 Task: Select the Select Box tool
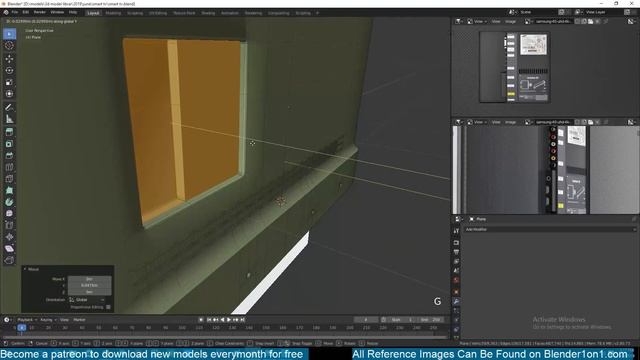coord(9,34)
